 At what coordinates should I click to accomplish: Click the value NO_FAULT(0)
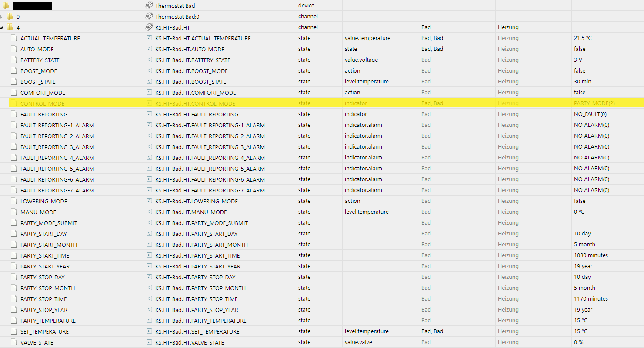click(x=591, y=114)
